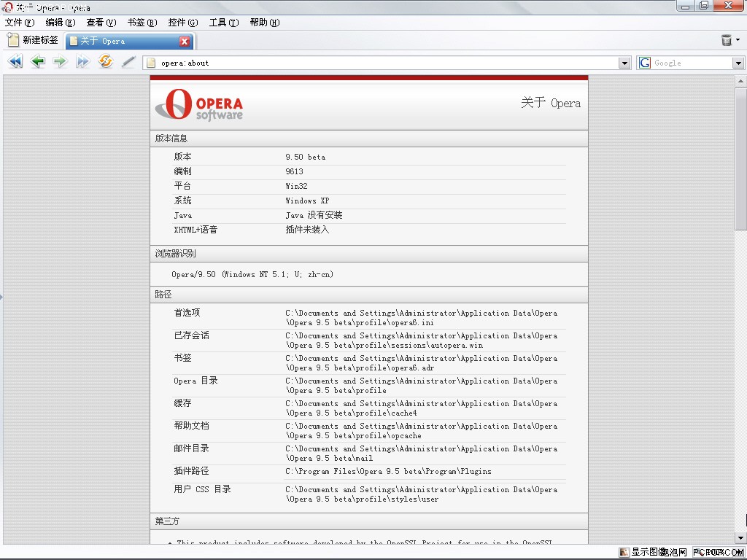747x560 pixels.
Task: Click the Rewind navigation icon
Action: point(15,61)
